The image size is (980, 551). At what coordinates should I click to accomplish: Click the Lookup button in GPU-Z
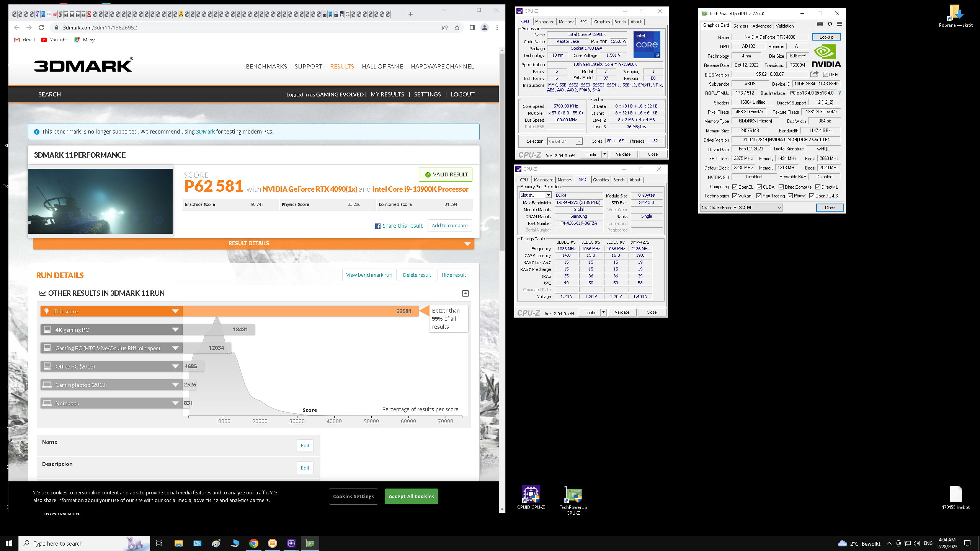(x=826, y=37)
